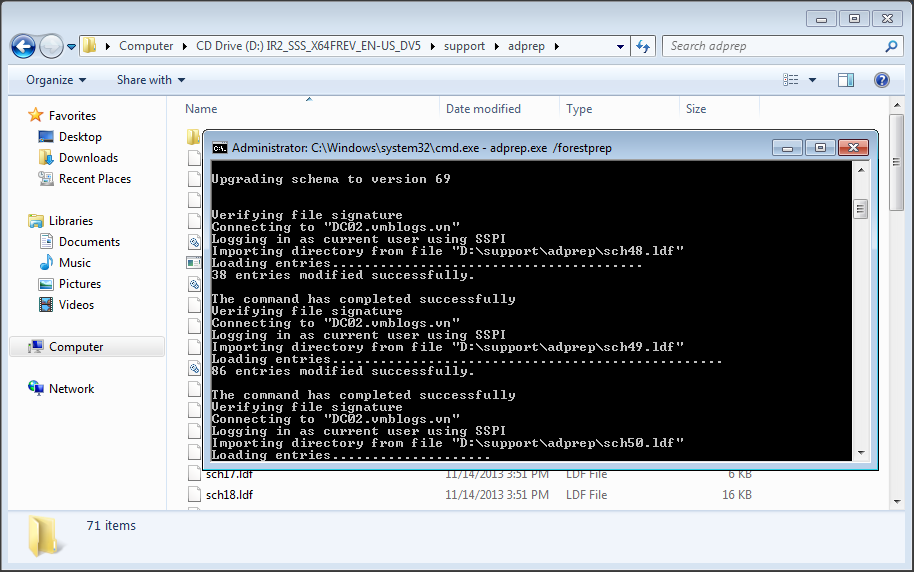The height and width of the screenshot is (572, 914).
Task: Select Recent Places in the navigation pane
Action: pyautogui.click(x=94, y=179)
